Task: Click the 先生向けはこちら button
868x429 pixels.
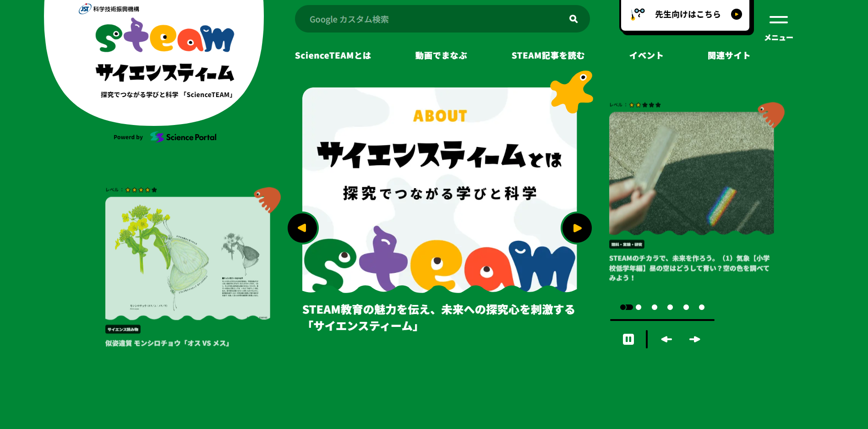Action: (x=686, y=15)
